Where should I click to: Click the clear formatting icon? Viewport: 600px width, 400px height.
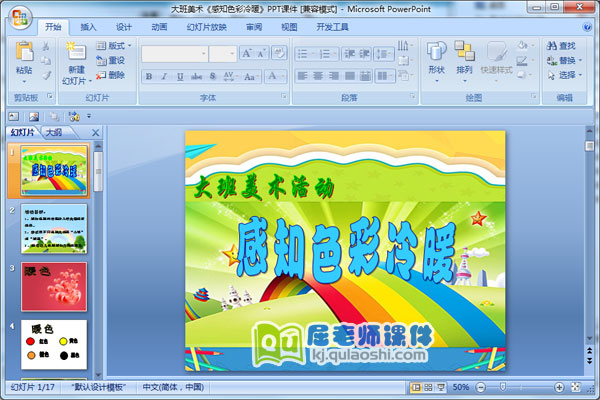pos(279,53)
